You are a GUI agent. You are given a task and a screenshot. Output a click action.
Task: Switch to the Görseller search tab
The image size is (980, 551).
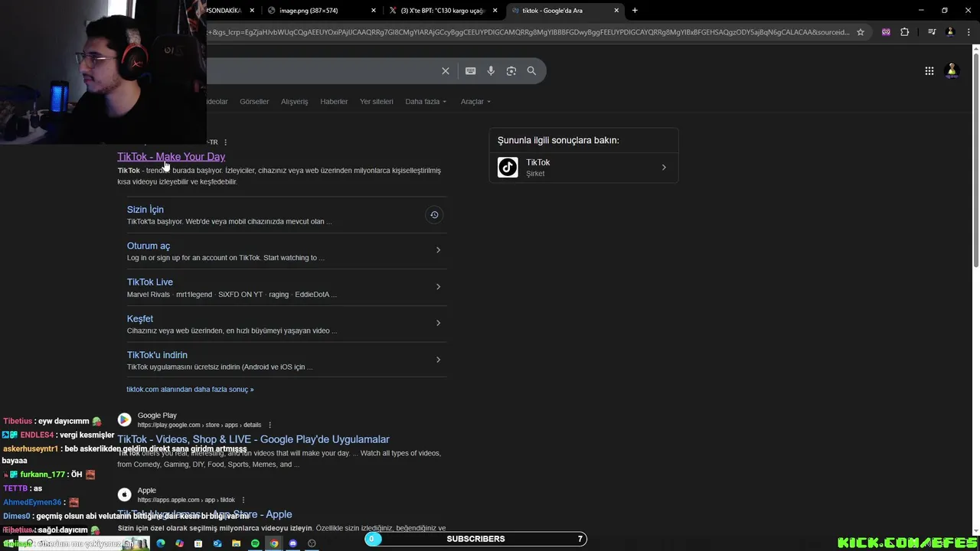click(x=254, y=102)
